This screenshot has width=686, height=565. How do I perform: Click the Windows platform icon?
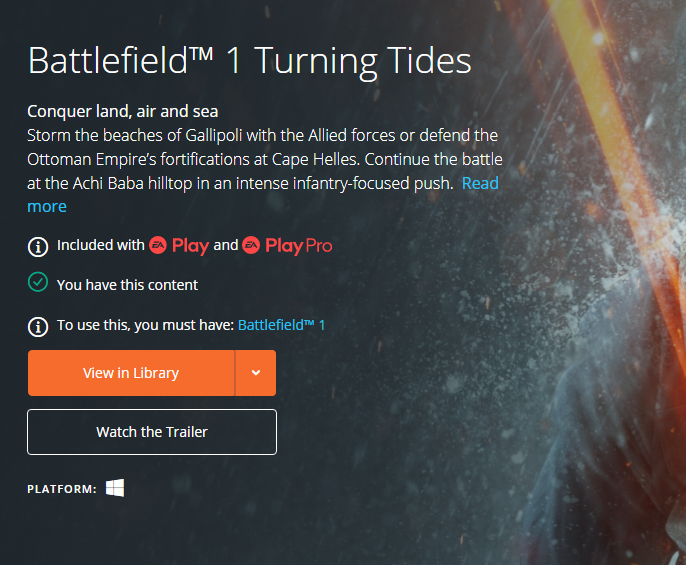point(115,488)
